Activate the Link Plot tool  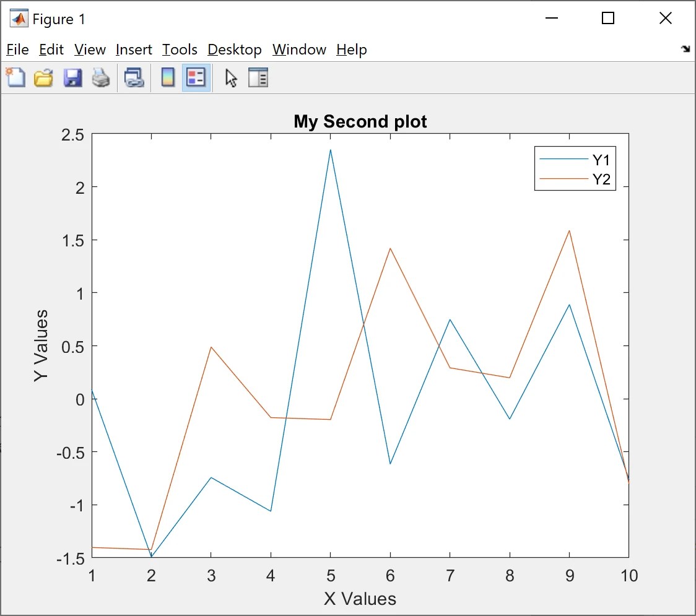[134, 77]
